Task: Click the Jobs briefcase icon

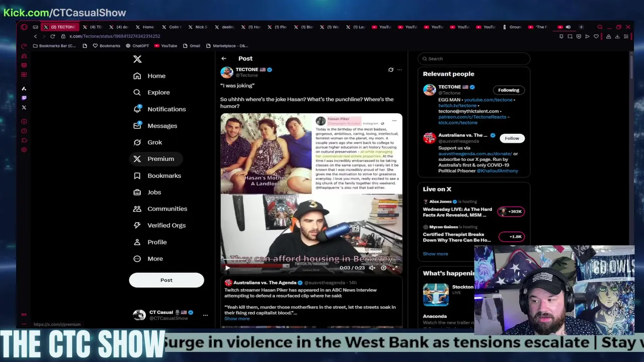Action: point(137,192)
